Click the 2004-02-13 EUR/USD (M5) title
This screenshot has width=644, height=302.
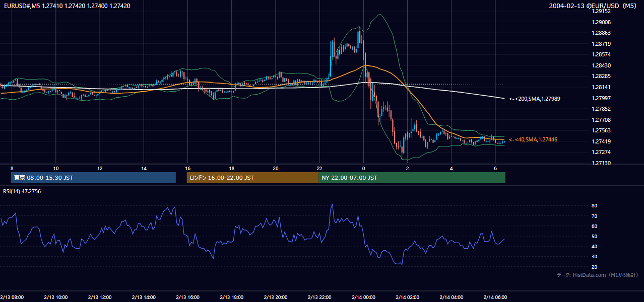coord(594,6)
